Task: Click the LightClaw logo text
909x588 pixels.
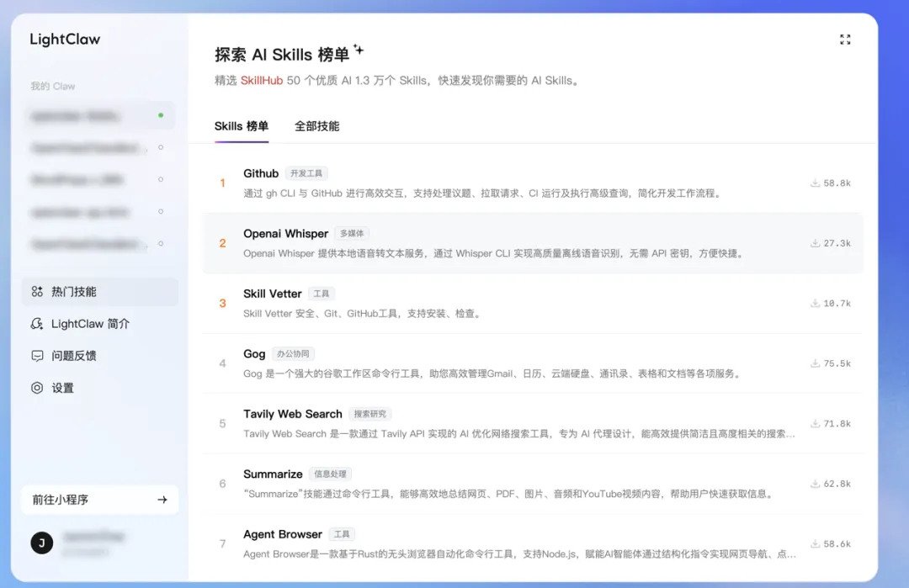Action: pos(65,40)
